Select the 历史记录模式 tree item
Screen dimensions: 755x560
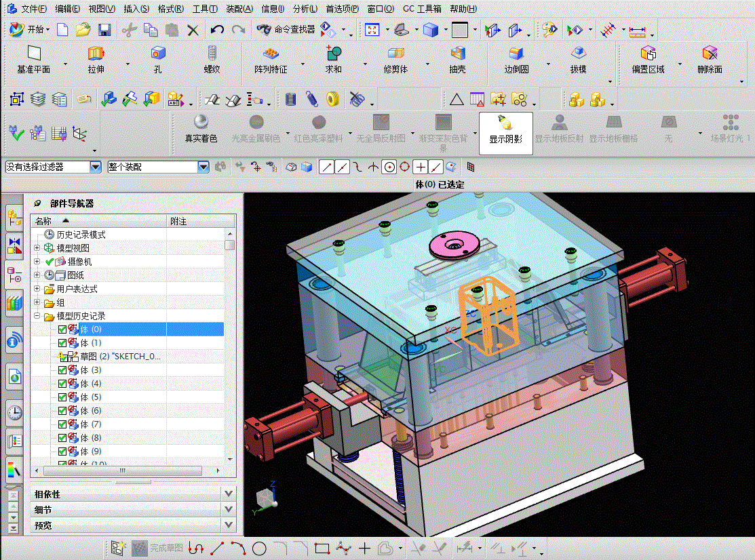coord(81,235)
